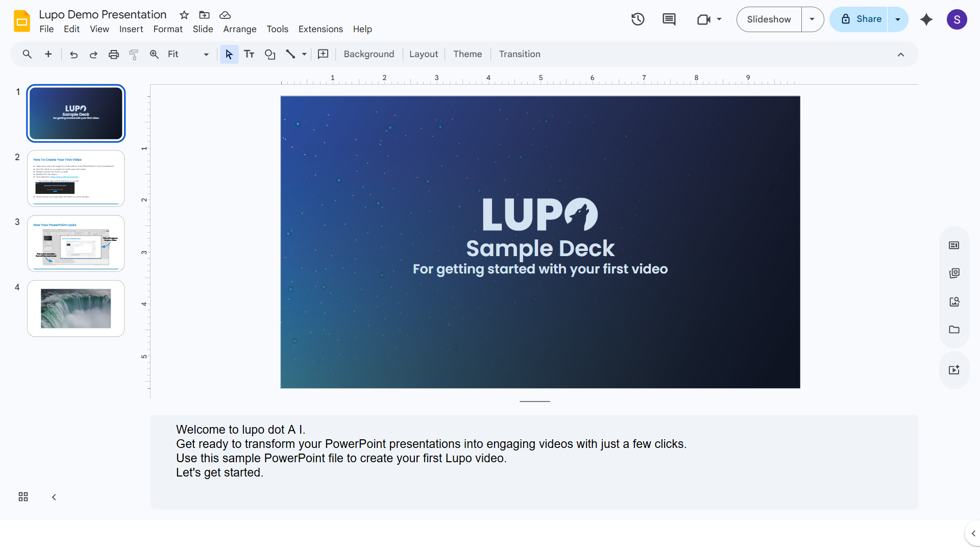Open the Arrange menu

pos(240,29)
